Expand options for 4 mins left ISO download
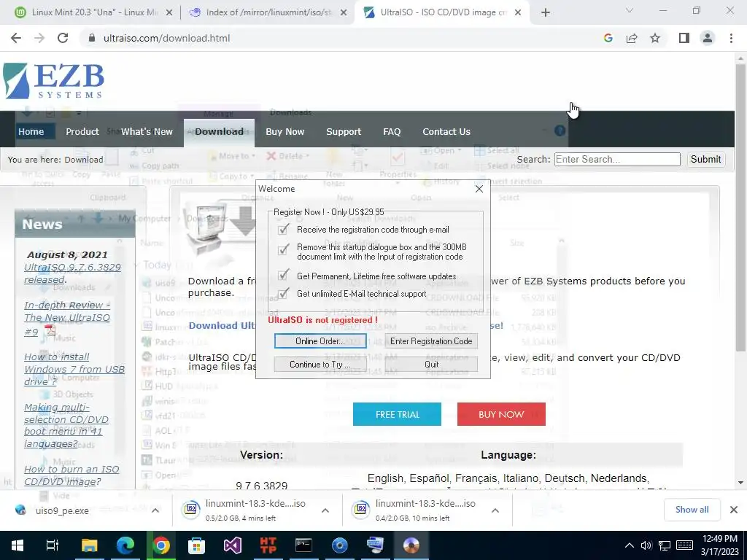Viewport: 747px width, 560px height. [x=325, y=510]
